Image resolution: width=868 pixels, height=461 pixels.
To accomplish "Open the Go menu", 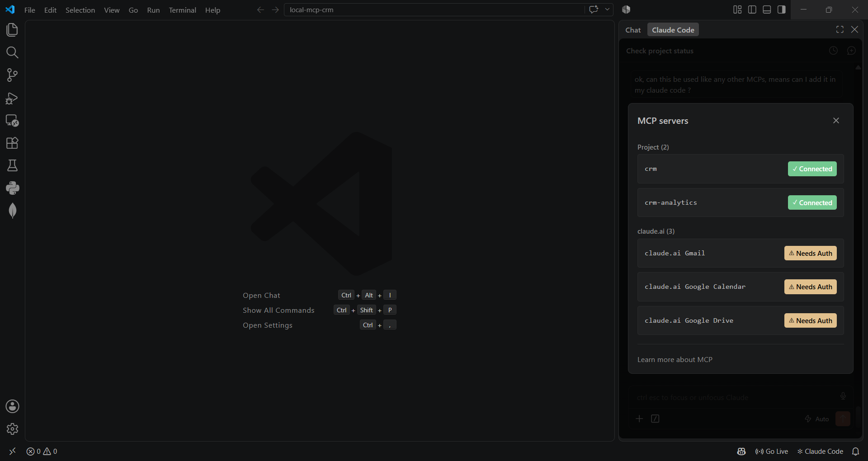I will pos(133,10).
